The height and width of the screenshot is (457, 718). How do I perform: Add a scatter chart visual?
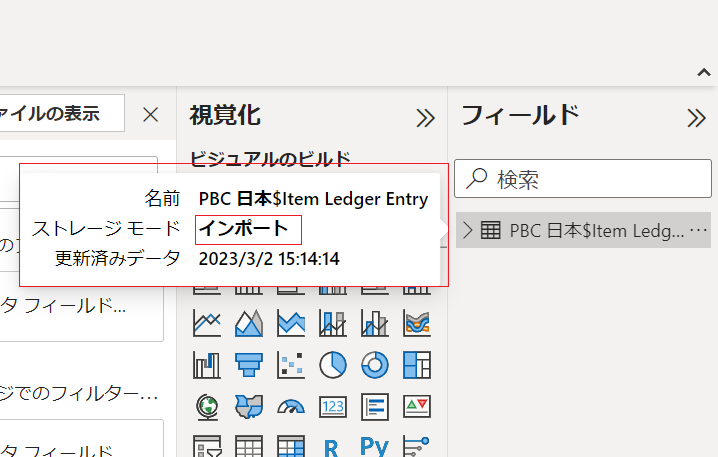pos(291,364)
